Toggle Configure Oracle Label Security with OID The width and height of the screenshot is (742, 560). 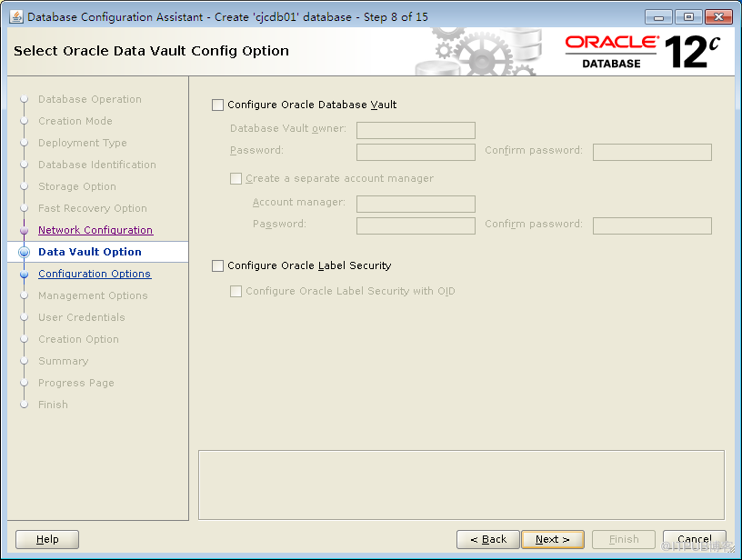click(x=236, y=291)
